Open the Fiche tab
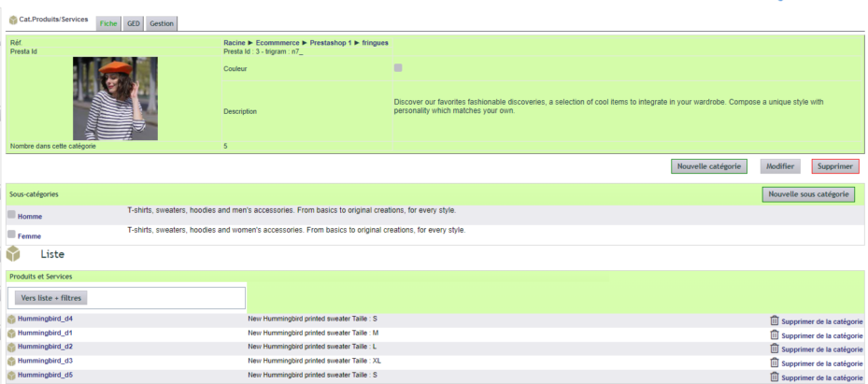 [x=108, y=23]
